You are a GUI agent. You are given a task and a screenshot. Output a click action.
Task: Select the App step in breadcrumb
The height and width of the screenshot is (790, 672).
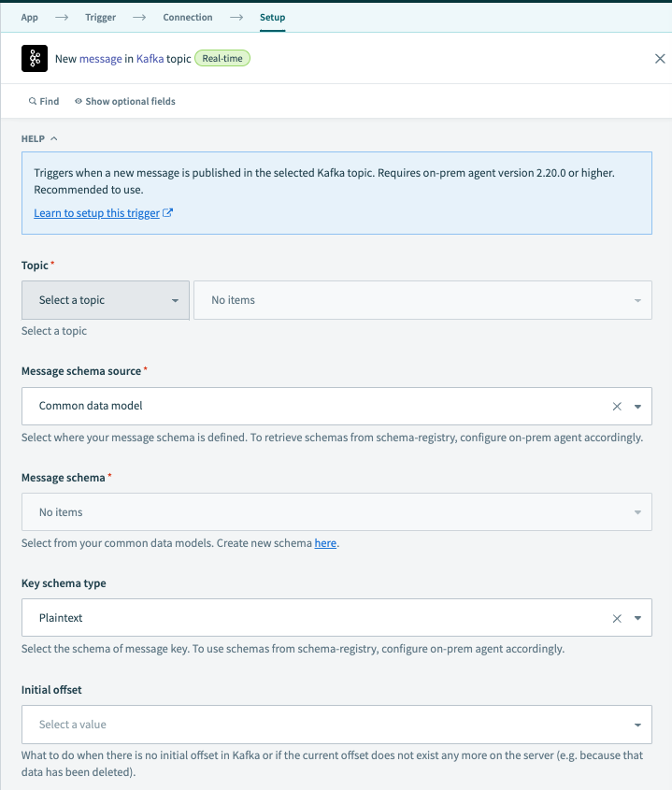(x=29, y=17)
